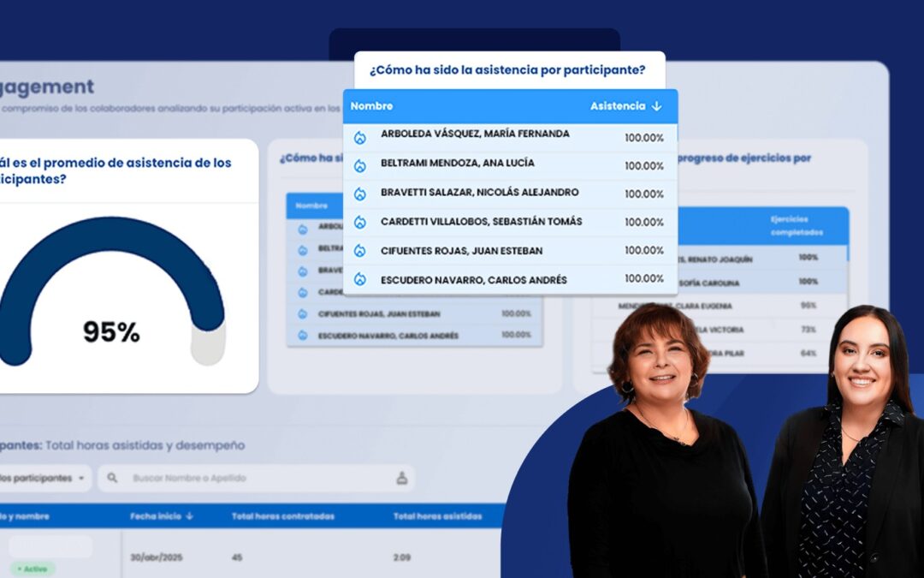Click avatar icon beside blurred CIFUENTES ROJAS row
Image resolution: width=924 pixels, height=578 pixels.
(302, 313)
